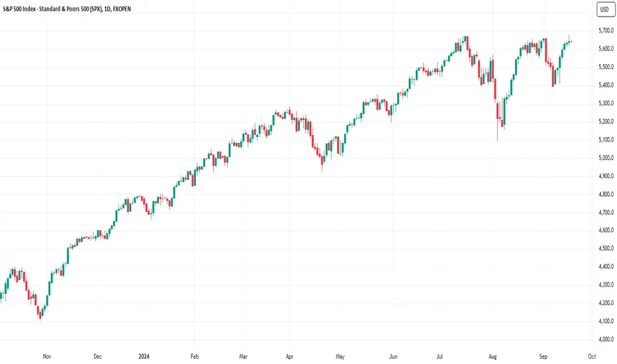Select the Oct label on time axis
The height and width of the screenshot is (364, 617).
[x=592, y=357]
